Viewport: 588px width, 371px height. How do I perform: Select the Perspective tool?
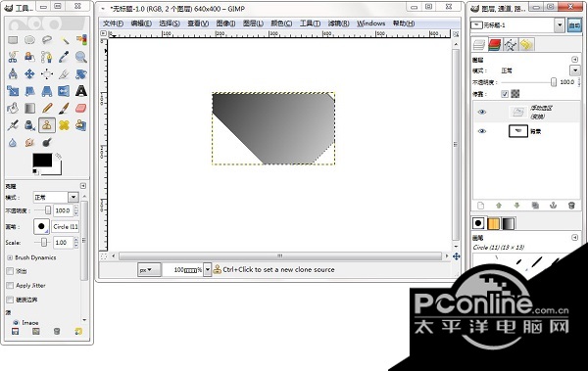[x=47, y=91]
